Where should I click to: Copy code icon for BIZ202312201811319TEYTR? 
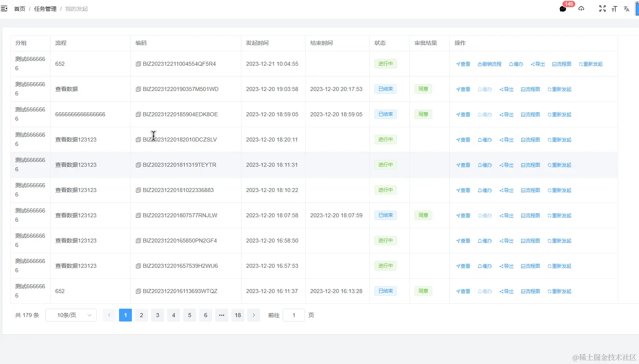click(x=138, y=165)
